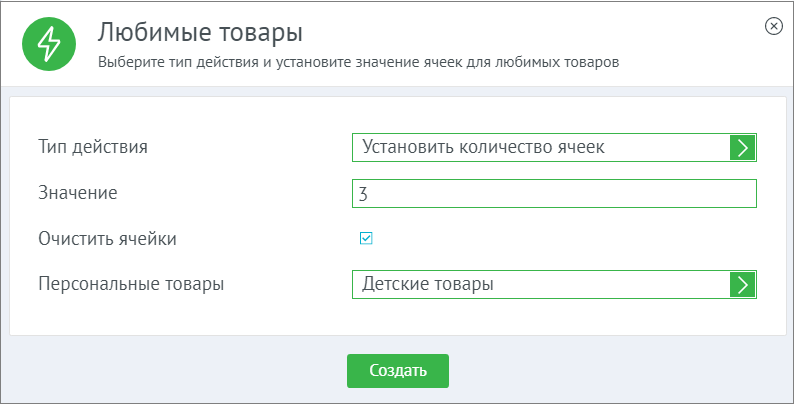This screenshot has height=404, width=794.
Task: Click empty space below Персональные товары row
Action: [x=398, y=317]
